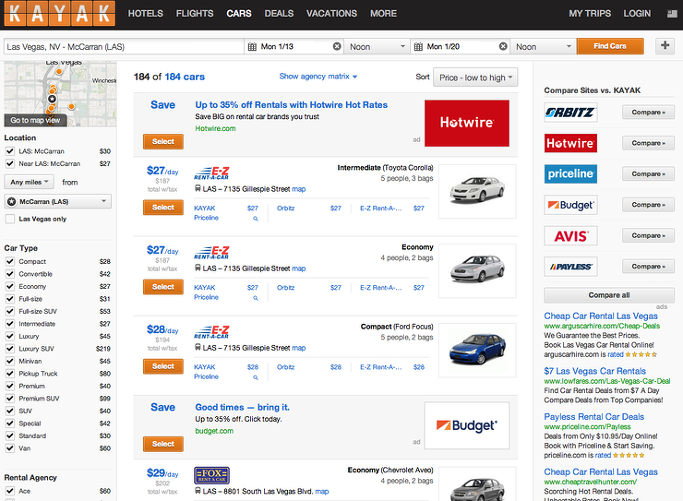This screenshot has height=501, width=683.
Task: Click the Find Cars button
Action: [x=610, y=46]
